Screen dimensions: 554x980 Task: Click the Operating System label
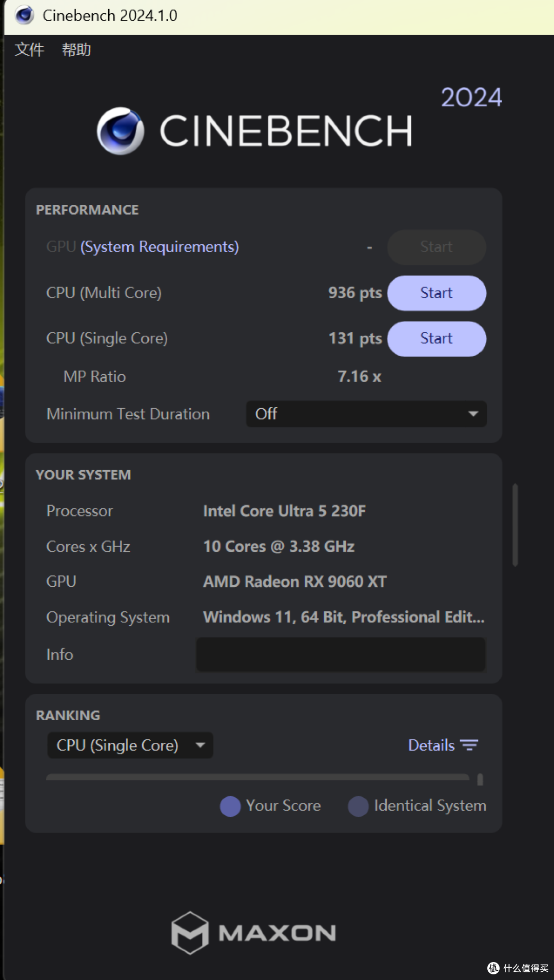(x=108, y=617)
